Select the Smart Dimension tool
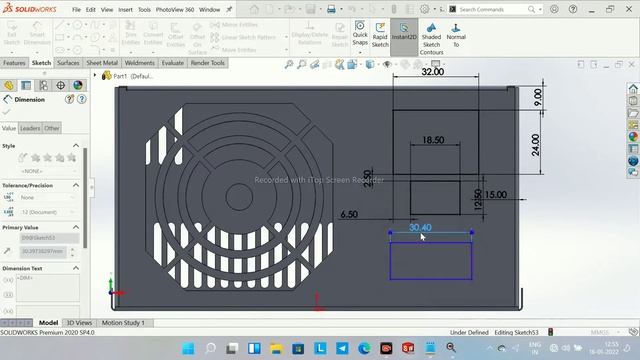The height and width of the screenshot is (360, 640). pos(37,33)
